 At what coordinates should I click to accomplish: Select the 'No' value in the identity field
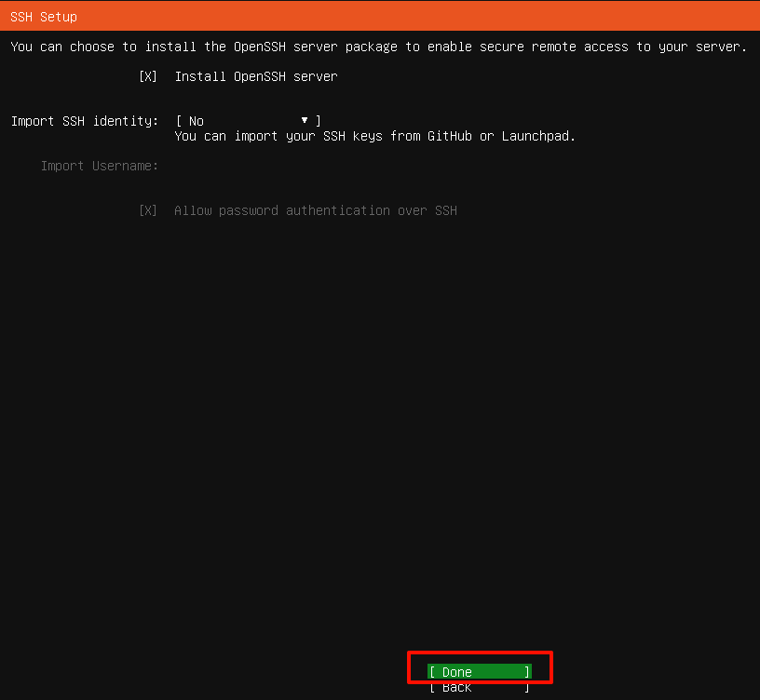click(x=197, y=121)
